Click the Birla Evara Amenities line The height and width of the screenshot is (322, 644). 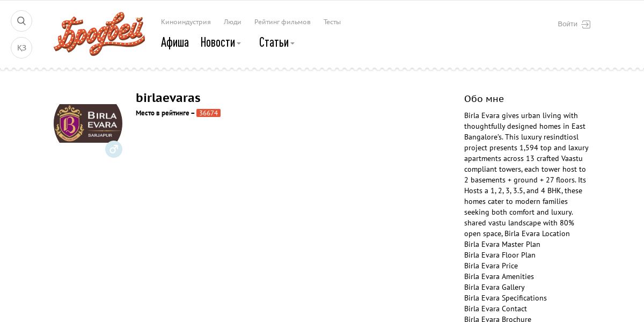coord(499,276)
